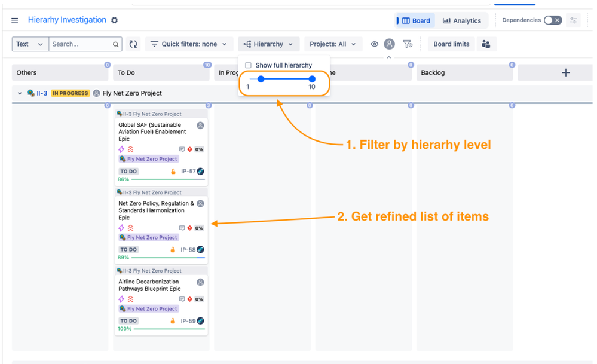Open the Projects: All dropdown
This screenshot has width=597, height=364.
[x=333, y=44]
